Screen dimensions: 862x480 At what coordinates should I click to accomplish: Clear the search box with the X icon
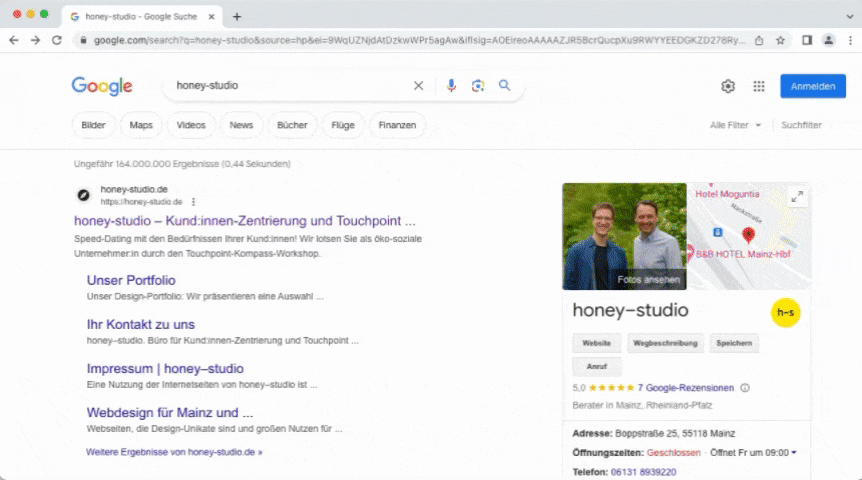click(418, 85)
